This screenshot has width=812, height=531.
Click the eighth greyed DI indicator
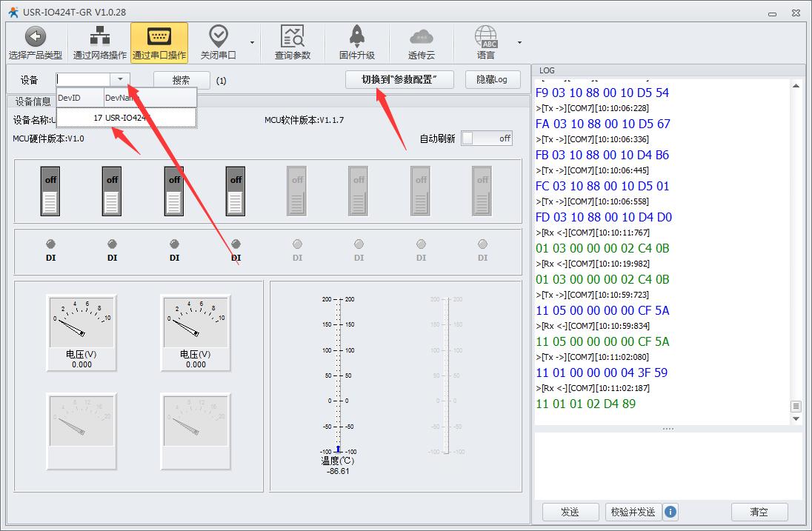pos(482,244)
